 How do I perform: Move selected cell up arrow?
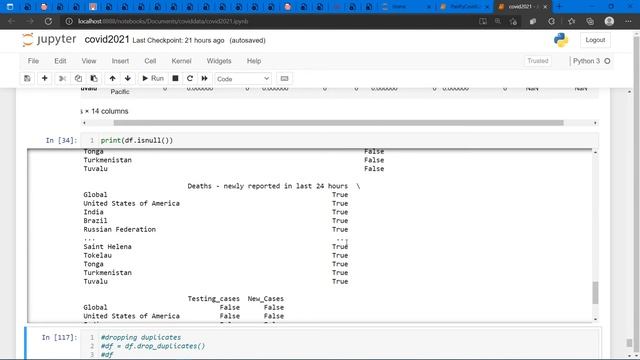click(x=112, y=78)
